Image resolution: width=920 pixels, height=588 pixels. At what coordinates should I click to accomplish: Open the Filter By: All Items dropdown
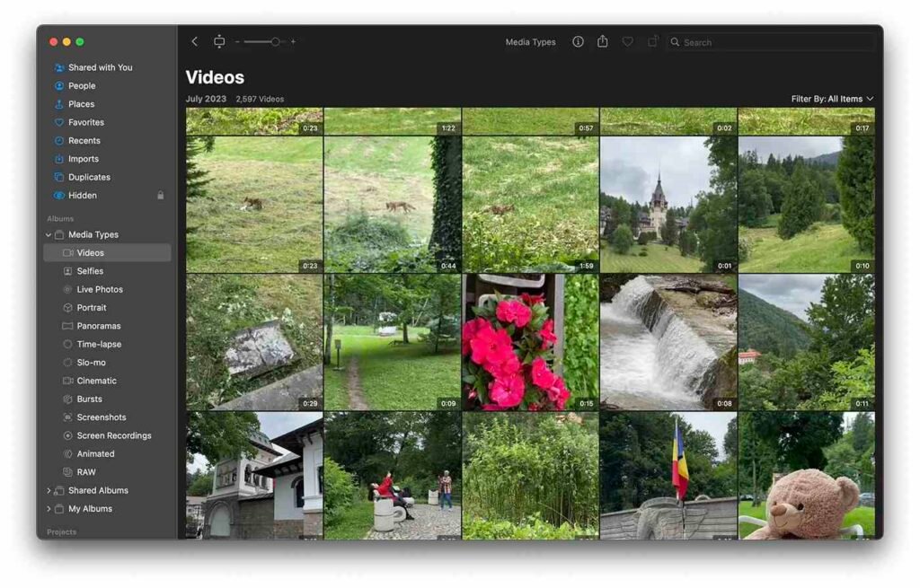coord(832,99)
